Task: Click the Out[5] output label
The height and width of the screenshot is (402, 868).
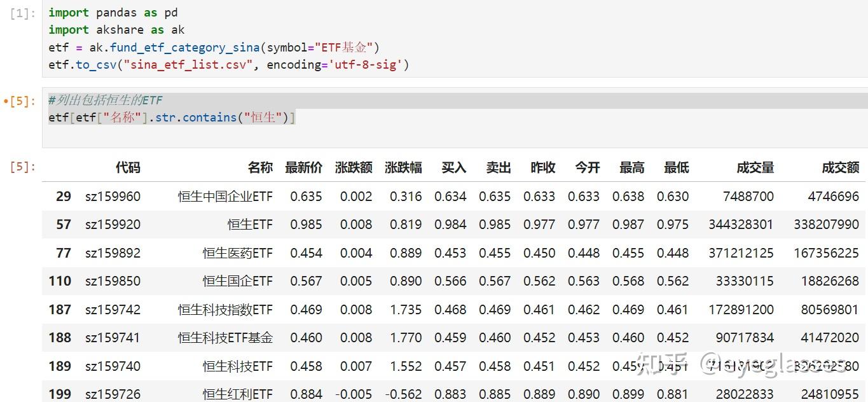Action: coord(21,167)
